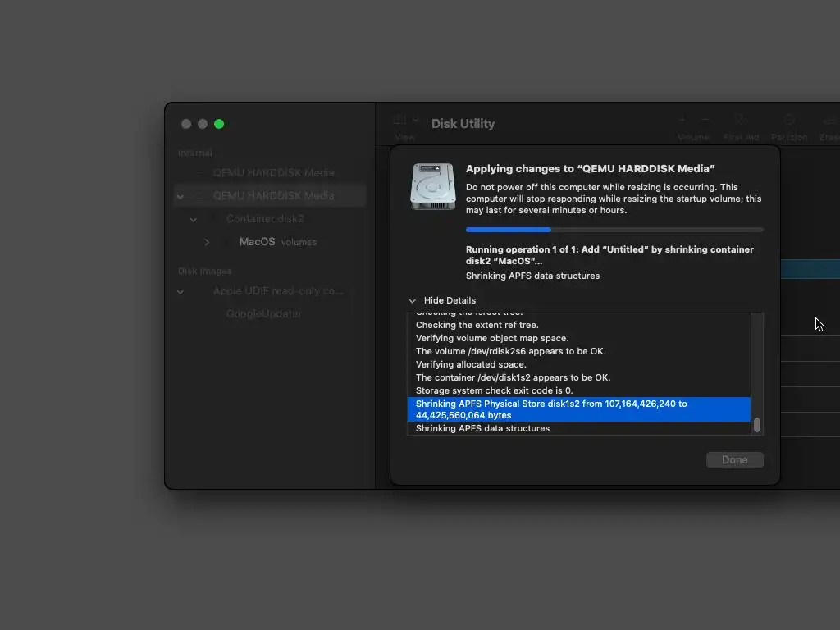
Task: Click the Partition toolbar label
Action: [x=789, y=137]
